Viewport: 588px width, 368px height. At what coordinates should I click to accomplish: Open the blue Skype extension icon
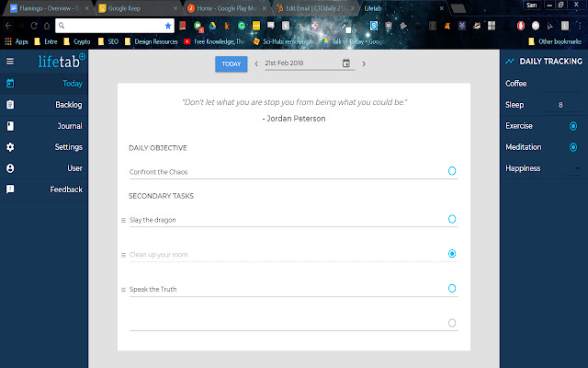[374, 26]
